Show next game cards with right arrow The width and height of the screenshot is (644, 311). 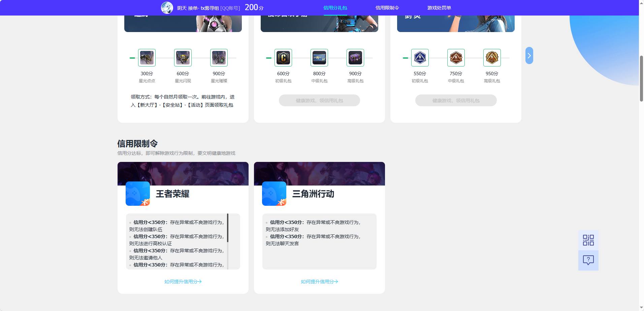pyautogui.click(x=529, y=56)
